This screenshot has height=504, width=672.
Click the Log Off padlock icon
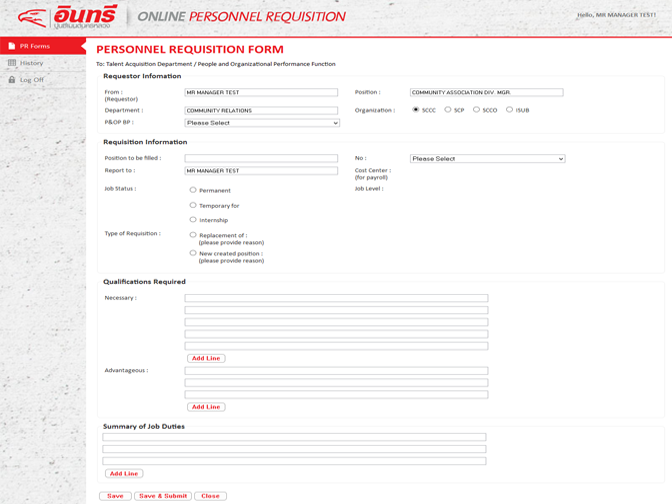[x=12, y=80]
